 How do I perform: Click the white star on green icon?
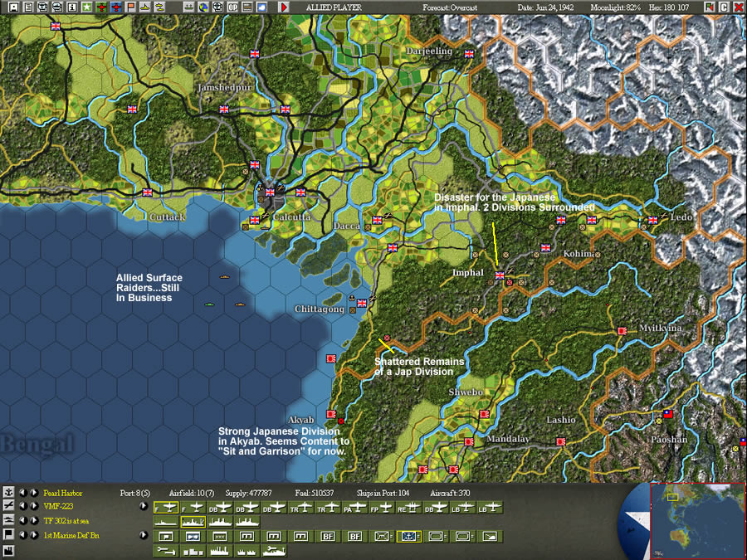[x=86, y=7]
